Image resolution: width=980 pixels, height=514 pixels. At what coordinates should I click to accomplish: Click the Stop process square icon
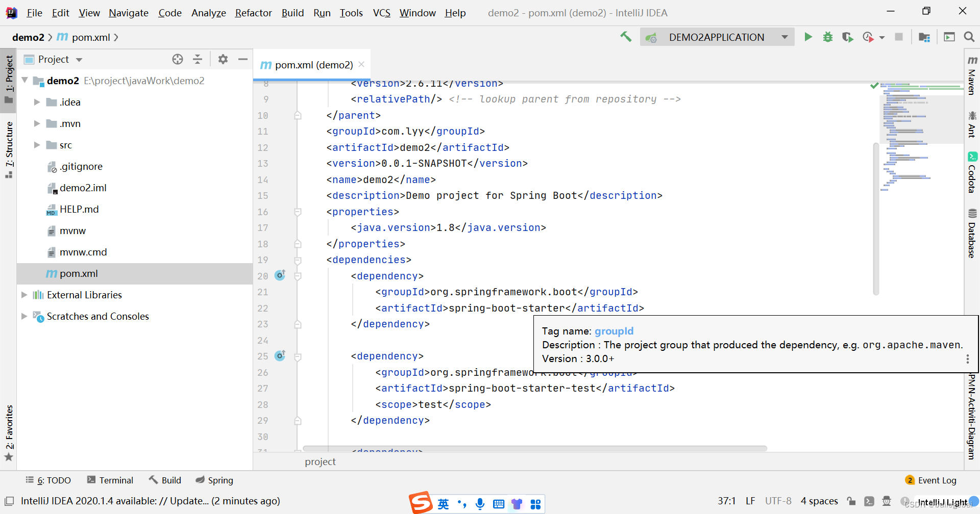[899, 37]
